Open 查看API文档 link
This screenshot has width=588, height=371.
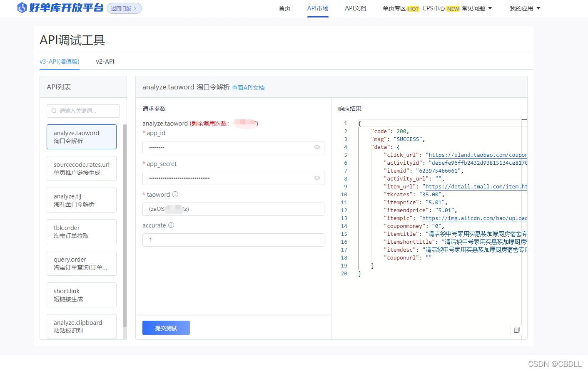click(248, 88)
